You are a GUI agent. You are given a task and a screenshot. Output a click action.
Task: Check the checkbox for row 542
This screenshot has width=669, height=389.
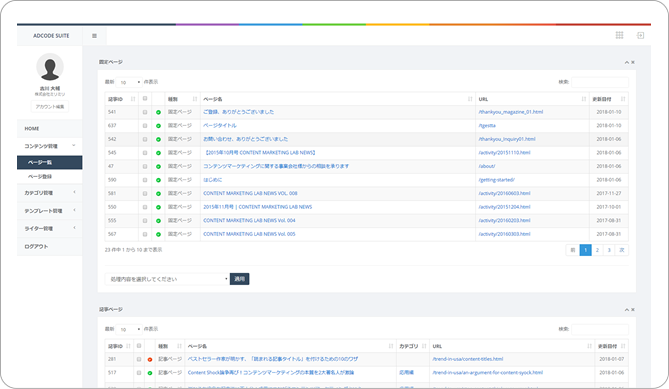[x=145, y=139]
